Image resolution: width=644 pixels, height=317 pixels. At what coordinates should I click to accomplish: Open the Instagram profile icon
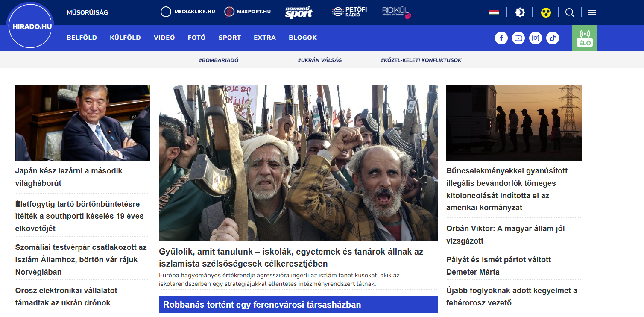point(536,38)
